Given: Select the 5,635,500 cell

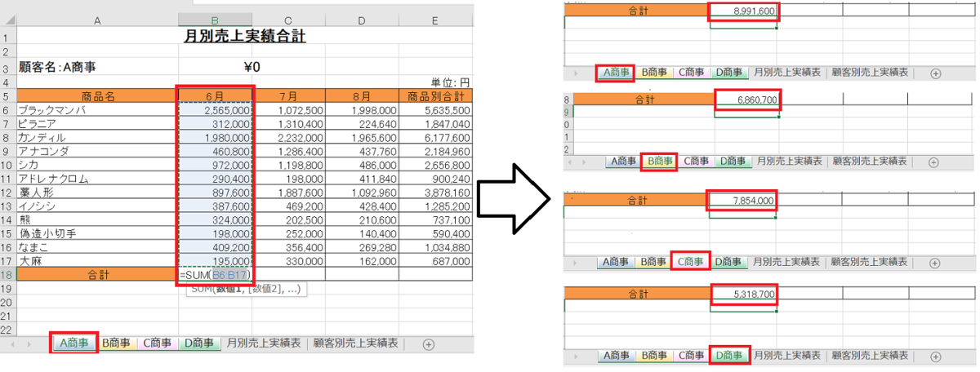Looking at the screenshot, I should click(434, 110).
